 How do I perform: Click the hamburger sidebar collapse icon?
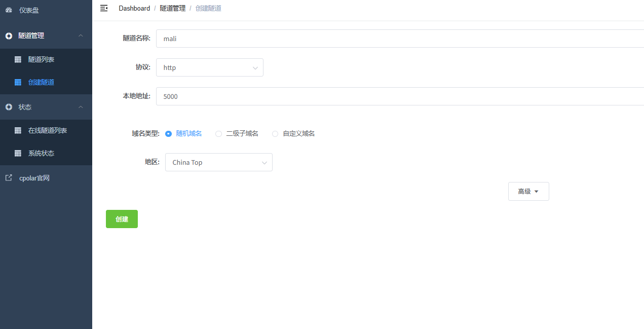[104, 8]
